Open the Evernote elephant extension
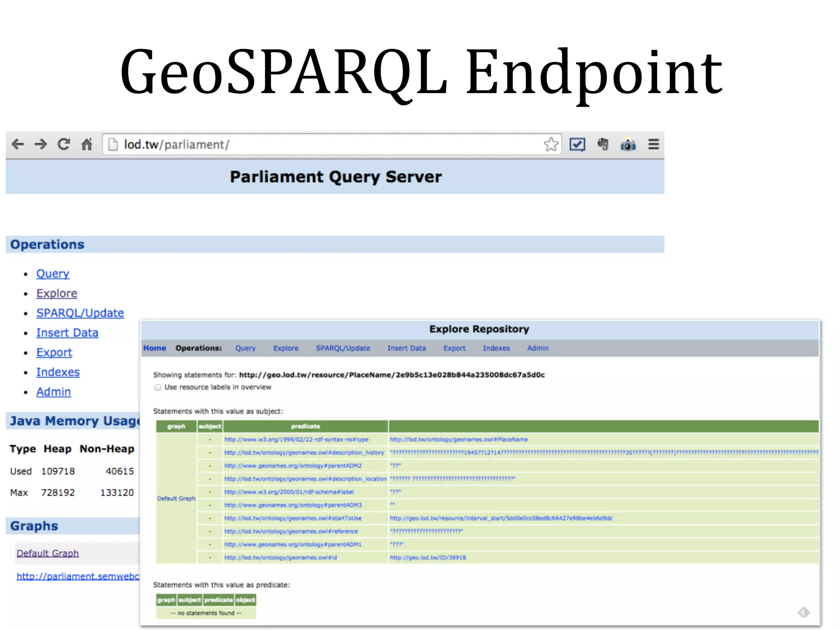Viewport: 840px width, 630px height. 603,144
